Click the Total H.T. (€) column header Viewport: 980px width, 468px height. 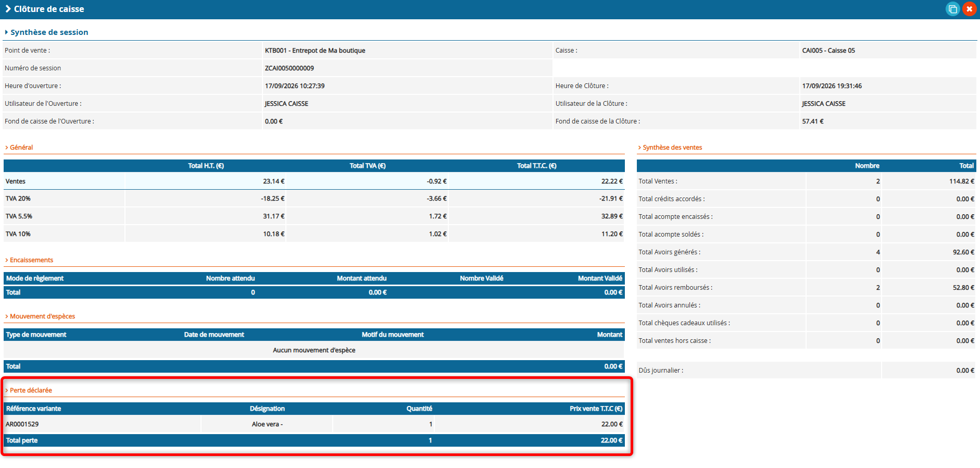[206, 166]
